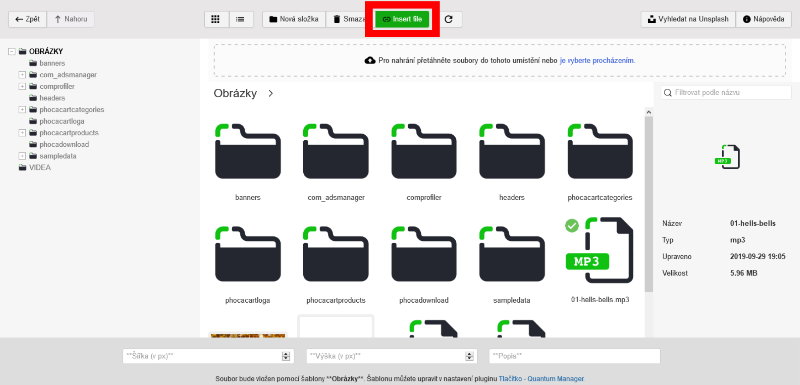Viewport: 800px width, 385px height.
Task: Click scrollbar up arrow of the file list
Action: coord(648,112)
